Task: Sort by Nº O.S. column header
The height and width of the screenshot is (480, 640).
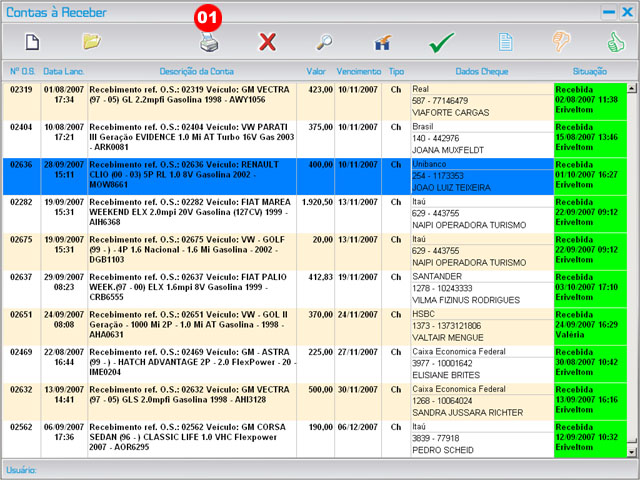Action: [22, 71]
